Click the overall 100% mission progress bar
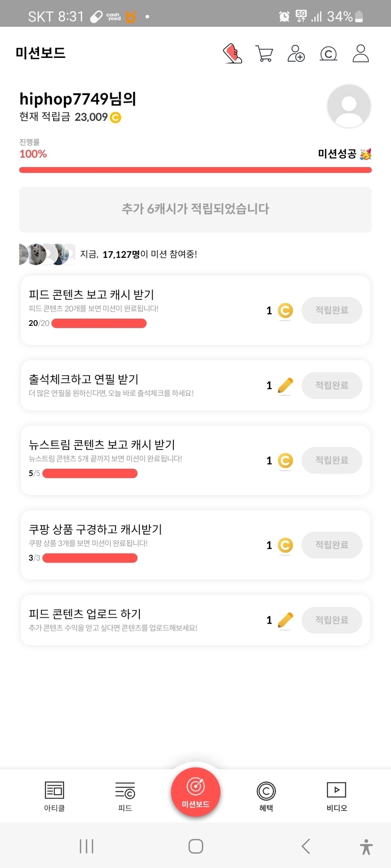391x868 pixels. point(195,170)
